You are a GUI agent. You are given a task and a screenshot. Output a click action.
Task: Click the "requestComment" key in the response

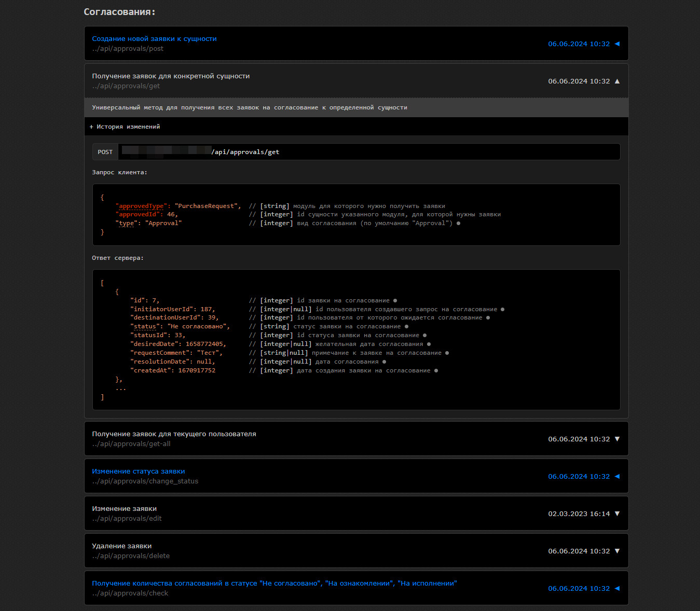click(x=160, y=353)
